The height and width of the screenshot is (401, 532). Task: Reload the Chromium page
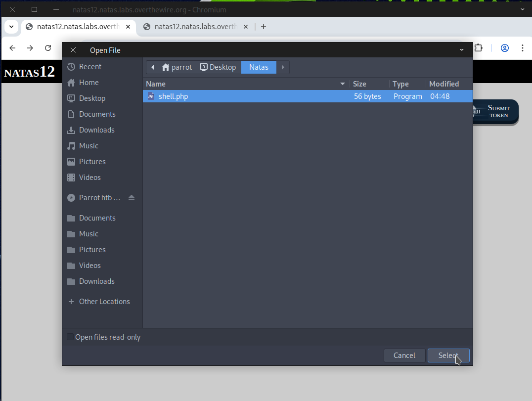coord(48,48)
